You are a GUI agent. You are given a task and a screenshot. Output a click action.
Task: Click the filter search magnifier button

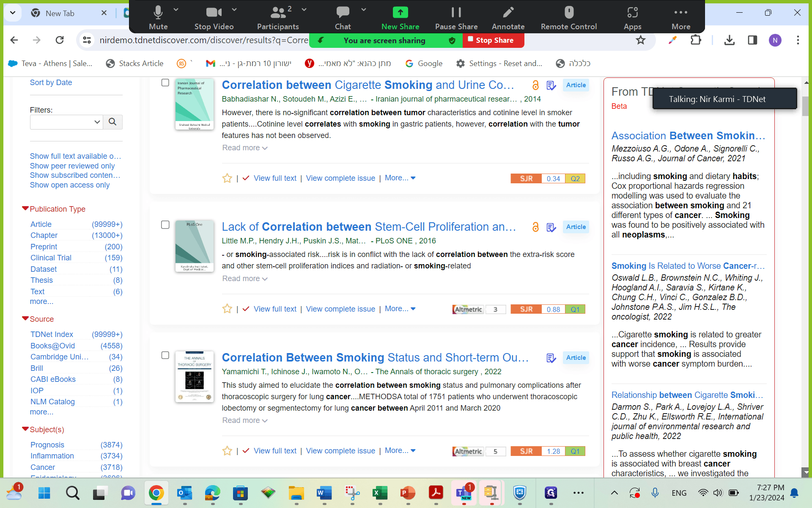coord(112,122)
